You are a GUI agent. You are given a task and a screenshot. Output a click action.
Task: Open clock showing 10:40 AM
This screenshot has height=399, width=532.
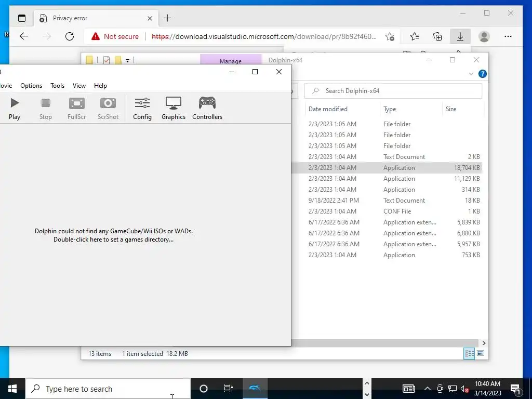tap(487, 389)
